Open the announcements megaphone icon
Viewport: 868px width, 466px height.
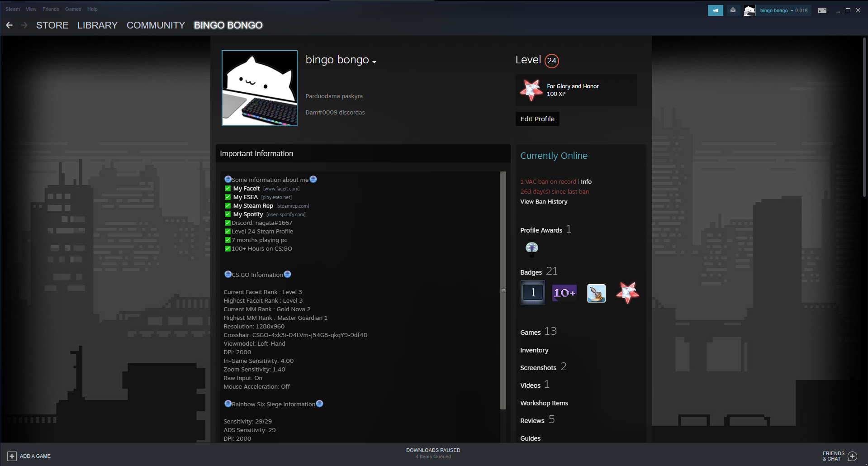pos(715,10)
